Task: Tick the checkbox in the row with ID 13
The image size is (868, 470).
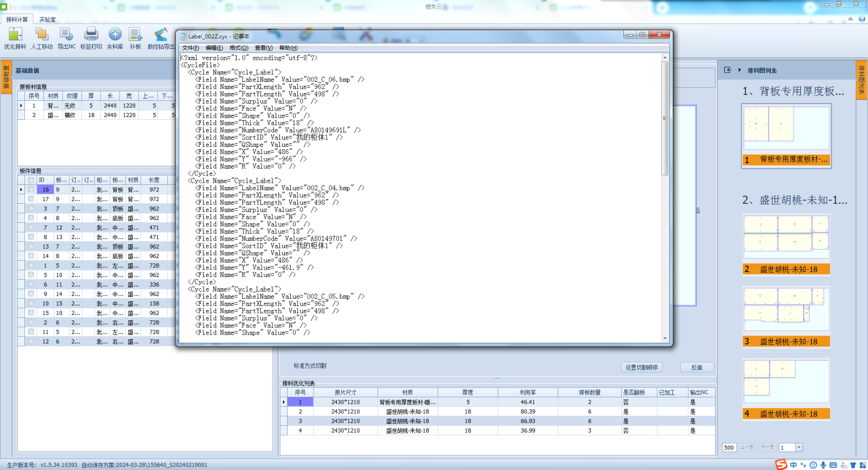Action: [x=31, y=247]
